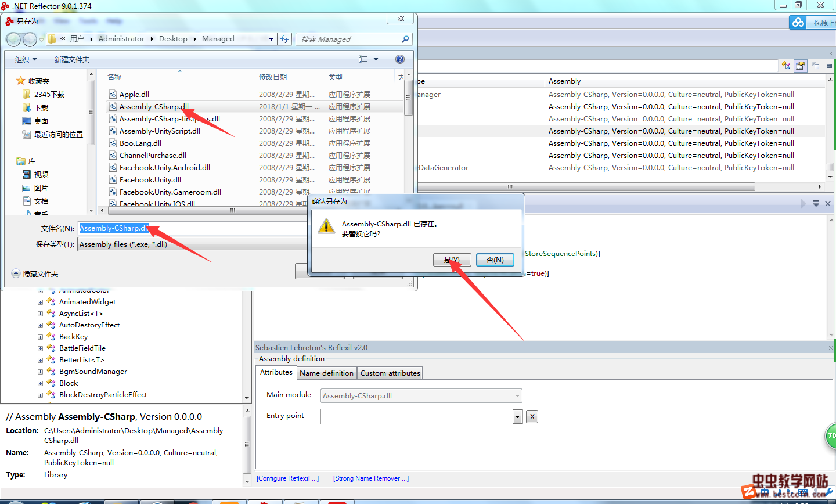Expand the AutoDestoryEffect tree node
836x504 pixels.
(x=40, y=325)
